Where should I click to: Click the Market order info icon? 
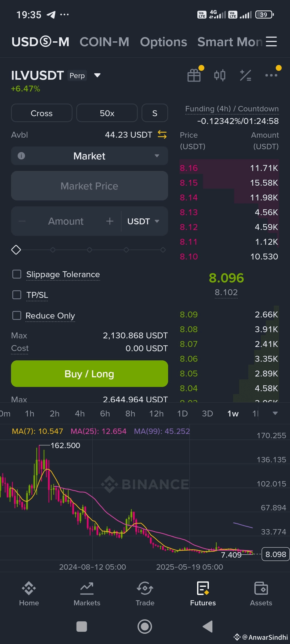[x=21, y=156]
